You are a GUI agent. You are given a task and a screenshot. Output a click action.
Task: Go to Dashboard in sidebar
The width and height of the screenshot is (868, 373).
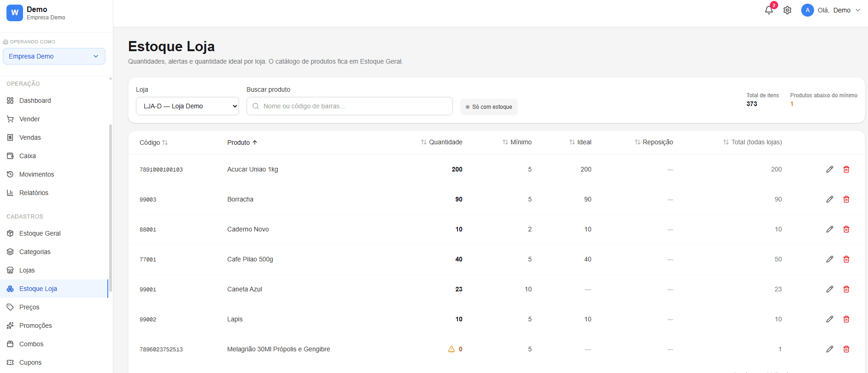(54, 101)
